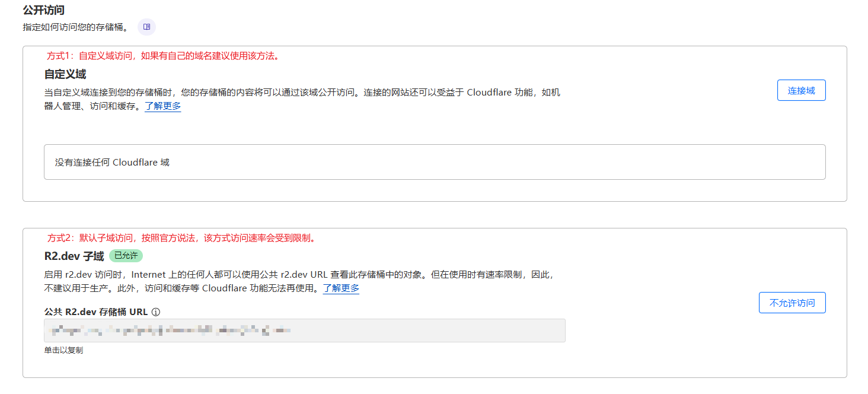Click the 单击以复制 hint text
Viewport: 868px width, 394px height.
click(x=63, y=350)
